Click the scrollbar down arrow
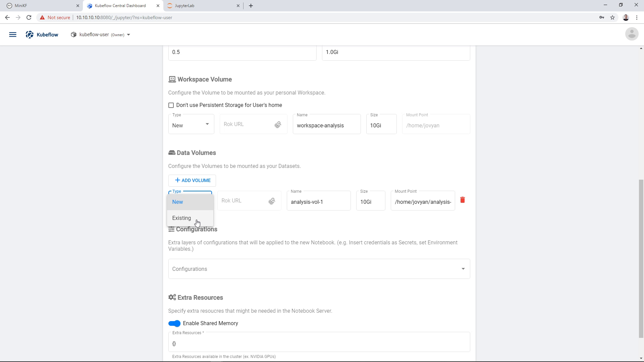This screenshot has width=644, height=362. (641, 358)
